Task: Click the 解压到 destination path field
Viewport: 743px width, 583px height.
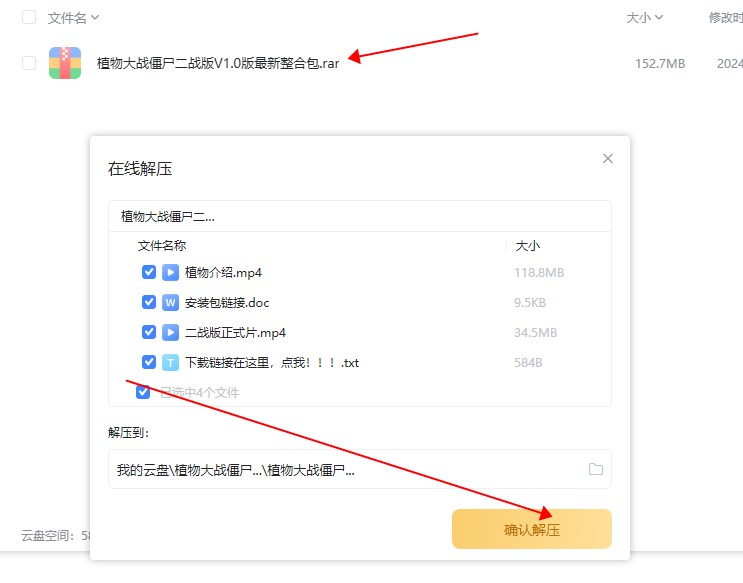Action: tap(340, 469)
